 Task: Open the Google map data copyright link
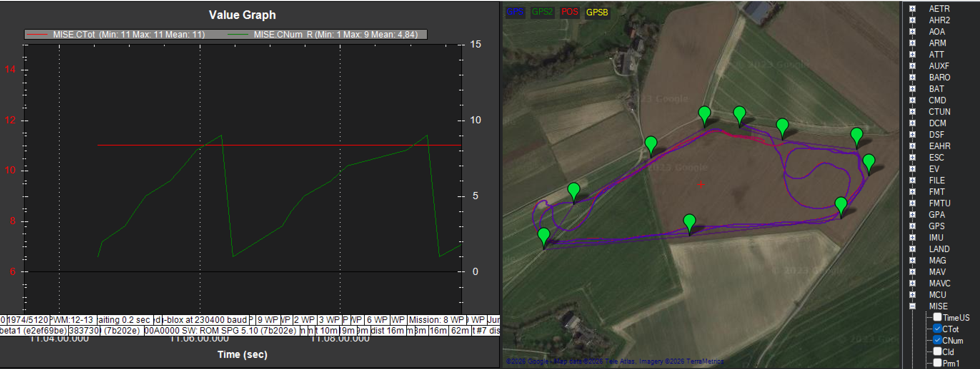pyautogui.click(x=615, y=361)
